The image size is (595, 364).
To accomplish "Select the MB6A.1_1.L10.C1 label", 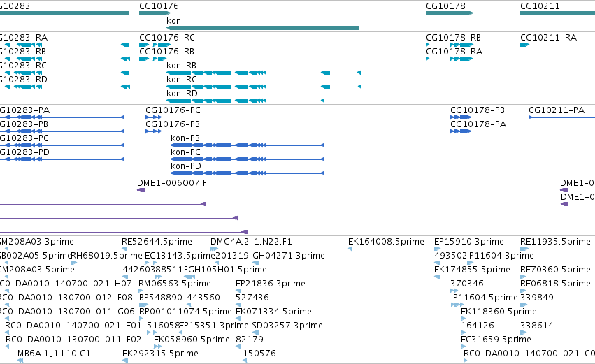I will click(54, 354).
